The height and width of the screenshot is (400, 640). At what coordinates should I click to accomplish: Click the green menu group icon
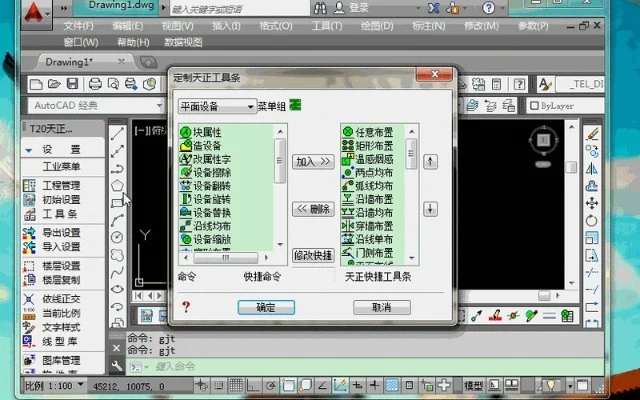point(295,105)
